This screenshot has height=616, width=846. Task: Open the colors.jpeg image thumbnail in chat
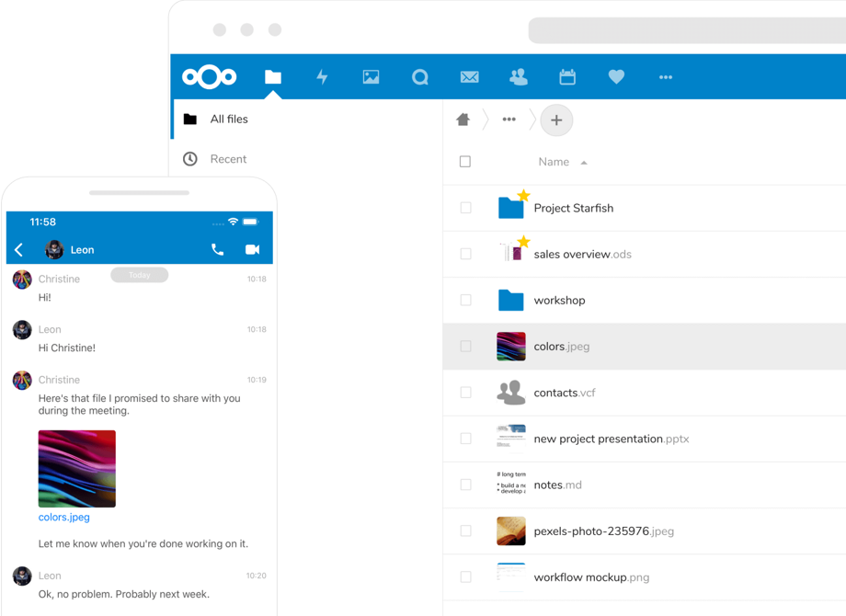76,468
